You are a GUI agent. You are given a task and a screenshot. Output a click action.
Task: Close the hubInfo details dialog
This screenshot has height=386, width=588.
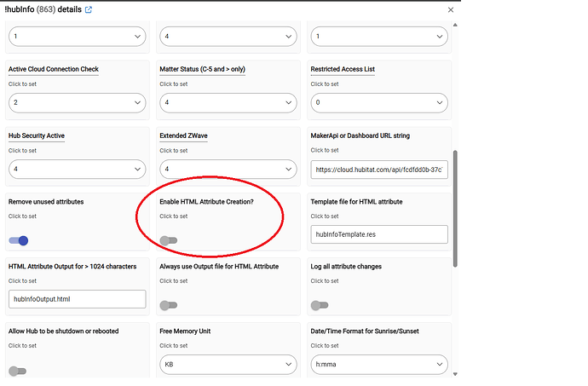tap(451, 9)
